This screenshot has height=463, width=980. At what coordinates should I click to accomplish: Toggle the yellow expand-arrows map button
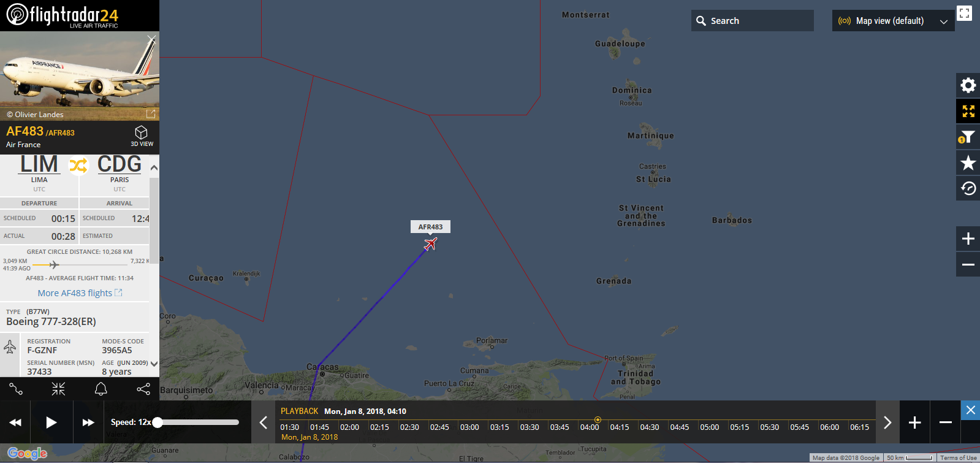[968, 111]
